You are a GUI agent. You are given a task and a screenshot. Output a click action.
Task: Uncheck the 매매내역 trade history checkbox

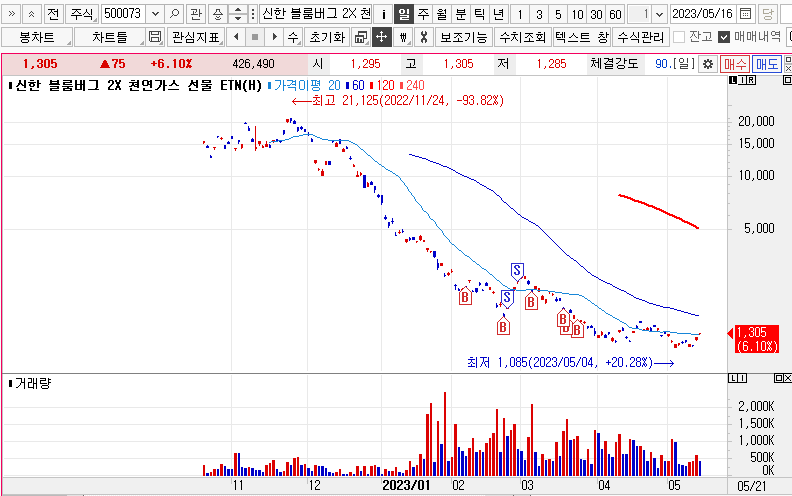724,37
